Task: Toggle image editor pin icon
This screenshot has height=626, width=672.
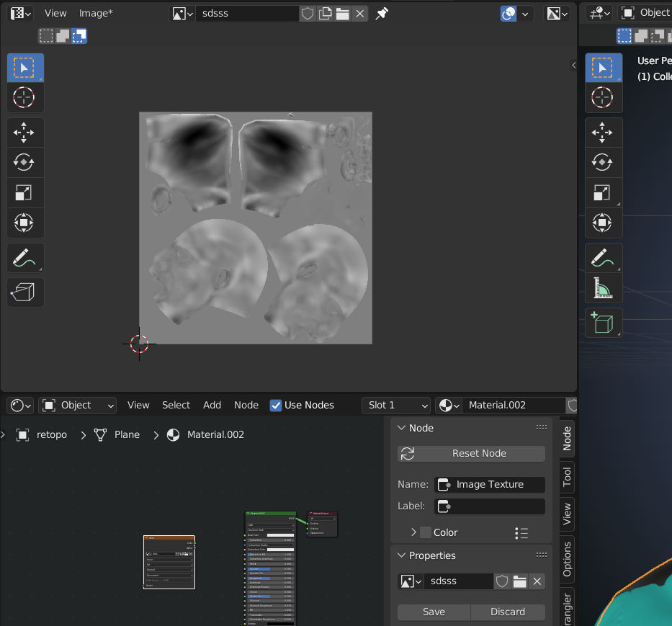Action: [x=382, y=14]
